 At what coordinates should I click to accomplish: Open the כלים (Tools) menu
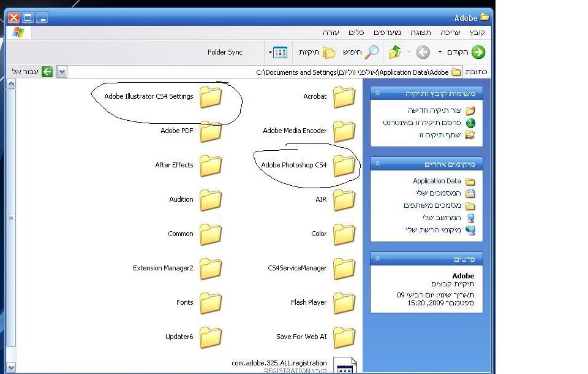point(356,32)
